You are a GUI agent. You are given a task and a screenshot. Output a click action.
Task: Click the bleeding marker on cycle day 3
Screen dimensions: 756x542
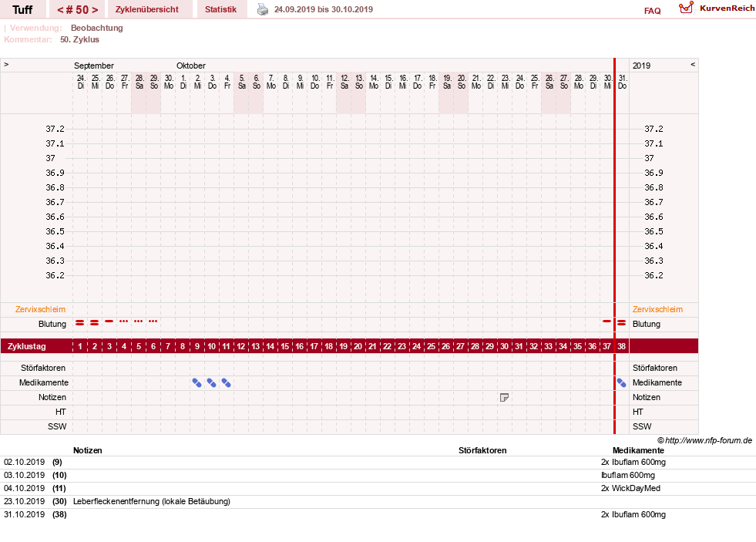(109, 321)
